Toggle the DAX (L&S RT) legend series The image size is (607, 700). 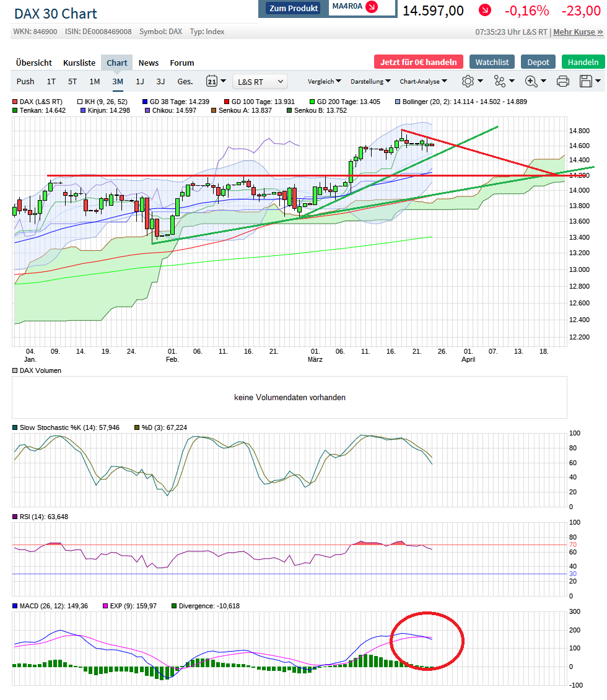coord(15,102)
